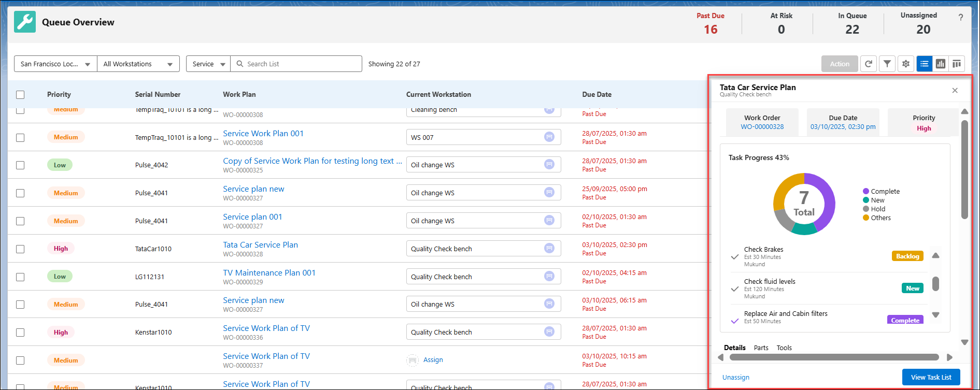This screenshot has width=980, height=390.
Task: Switch to chart view icon
Action: point(941,64)
